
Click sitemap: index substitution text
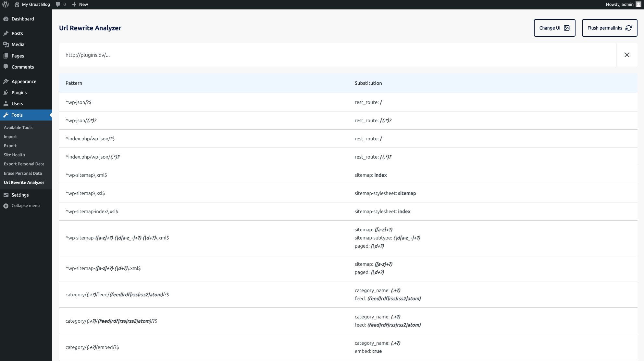coord(371,175)
